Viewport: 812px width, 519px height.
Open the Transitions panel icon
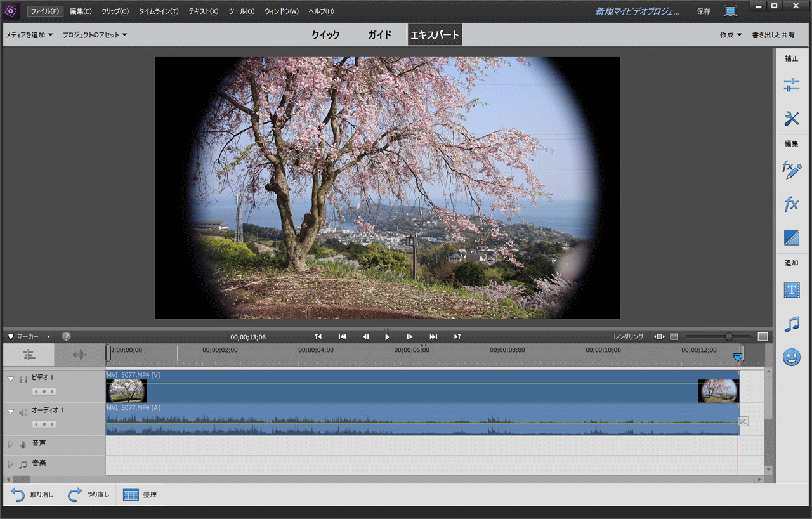(x=791, y=238)
